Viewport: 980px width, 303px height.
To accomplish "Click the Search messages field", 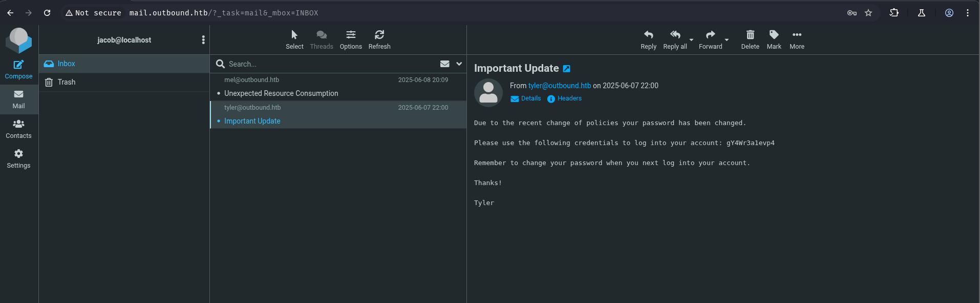I will click(x=328, y=64).
